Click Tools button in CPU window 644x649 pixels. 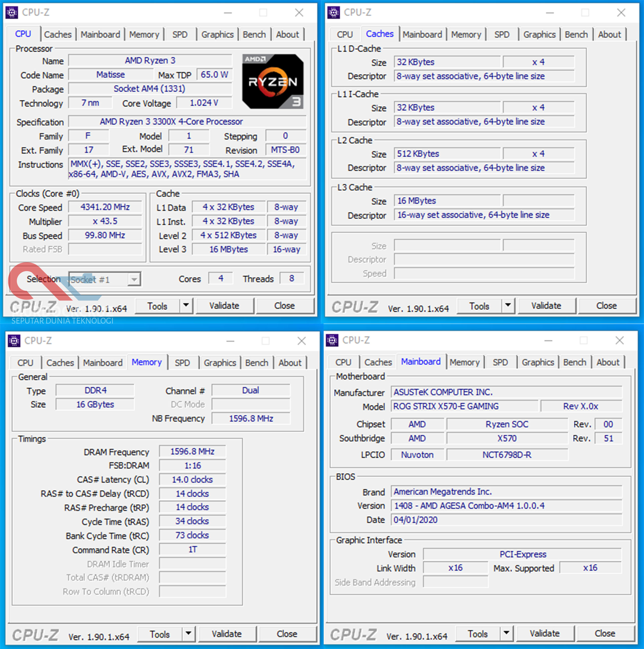[157, 306]
